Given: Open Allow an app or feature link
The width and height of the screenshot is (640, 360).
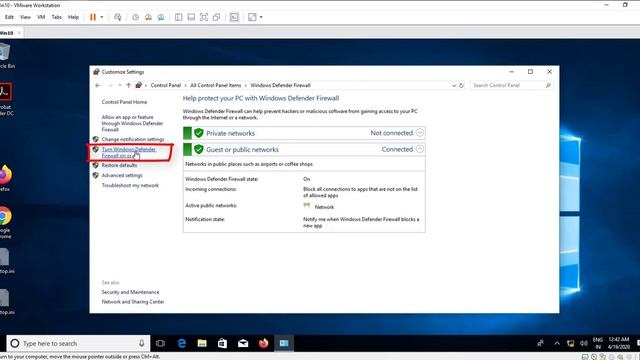Looking at the screenshot, I should pos(132,123).
